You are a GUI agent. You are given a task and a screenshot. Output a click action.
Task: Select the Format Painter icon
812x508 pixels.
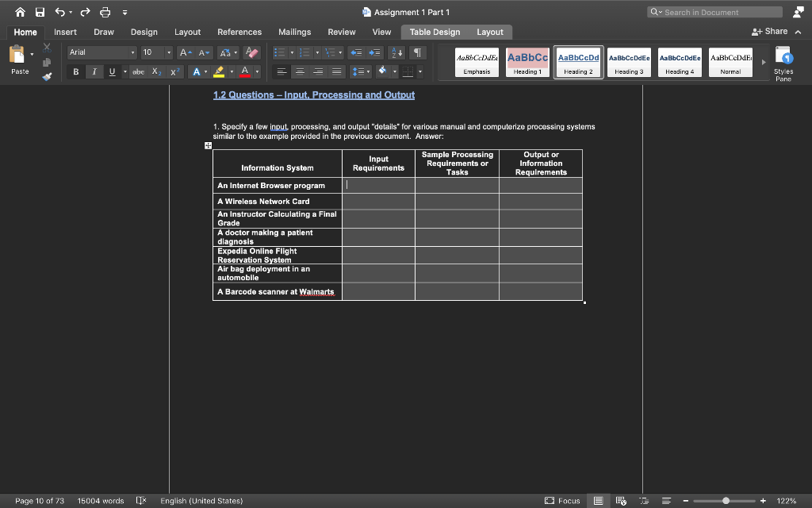47,78
